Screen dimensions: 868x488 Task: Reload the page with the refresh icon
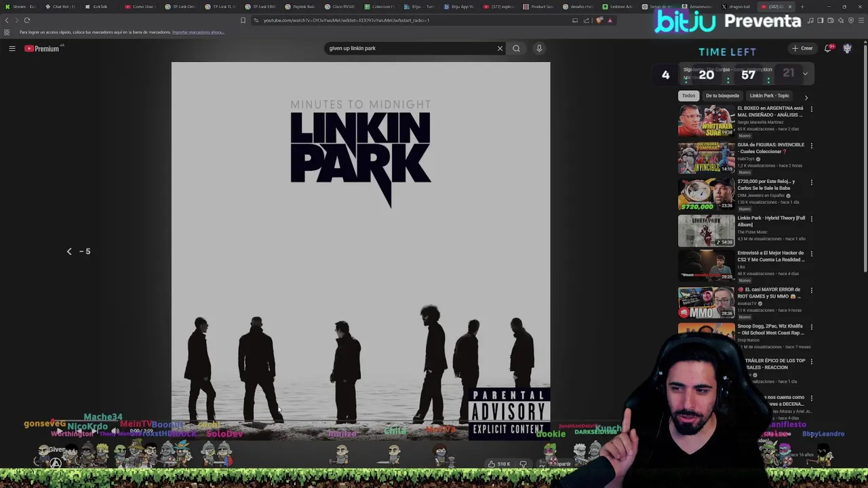[27, 20]
